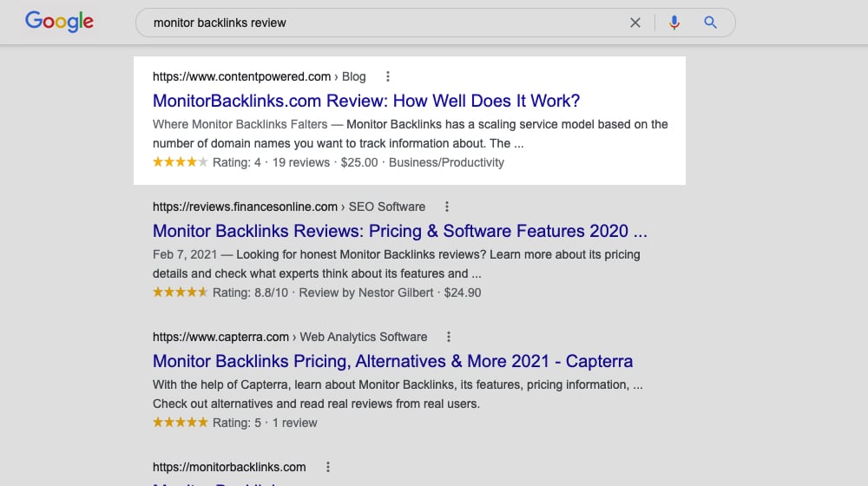Viewport: 868px width, 486px height.
Task: Click the 5-star rating on Capterra result
Action: (x=180, y=423)
